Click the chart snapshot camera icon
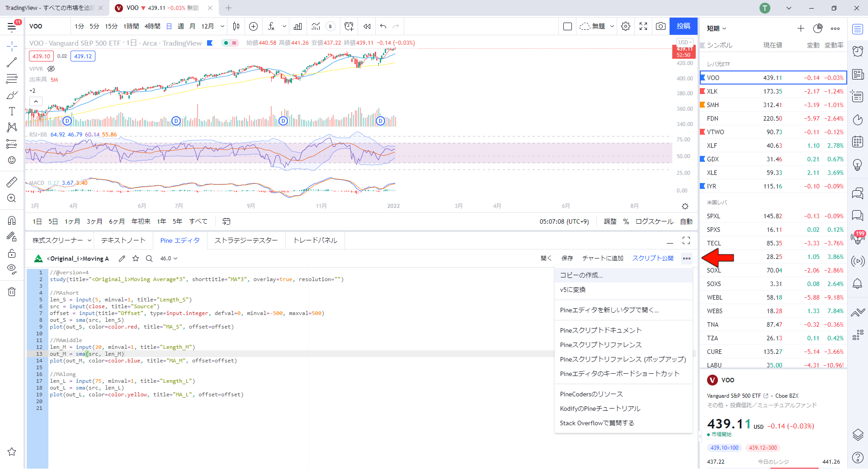The image size is (868, 470). pos(660,27)
